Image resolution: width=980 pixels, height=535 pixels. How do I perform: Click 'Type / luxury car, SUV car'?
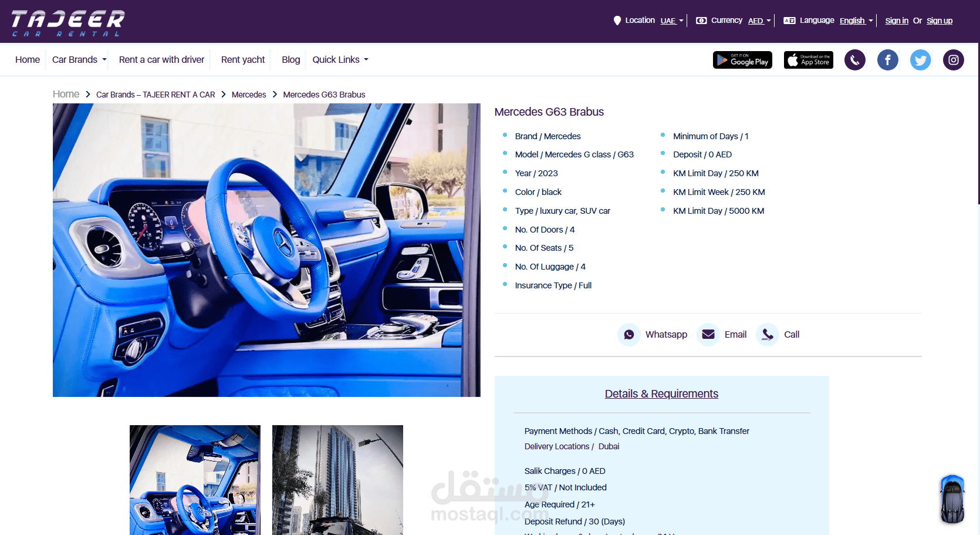point(562,211)
